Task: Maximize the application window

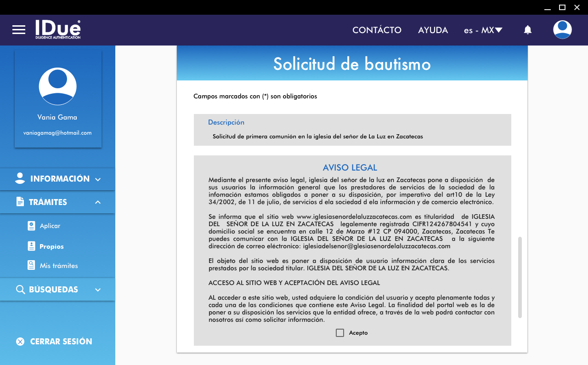Action: (562, 7)
